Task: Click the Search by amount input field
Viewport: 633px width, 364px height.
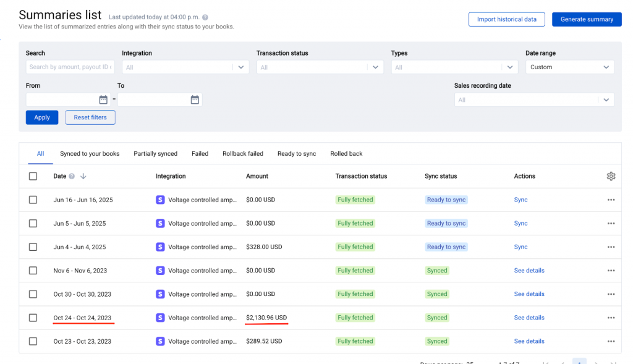Action: point(70,67)
